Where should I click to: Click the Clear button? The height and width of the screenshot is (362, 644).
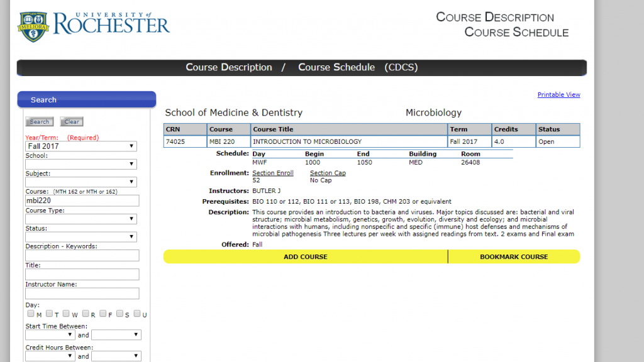coord(72,121)
